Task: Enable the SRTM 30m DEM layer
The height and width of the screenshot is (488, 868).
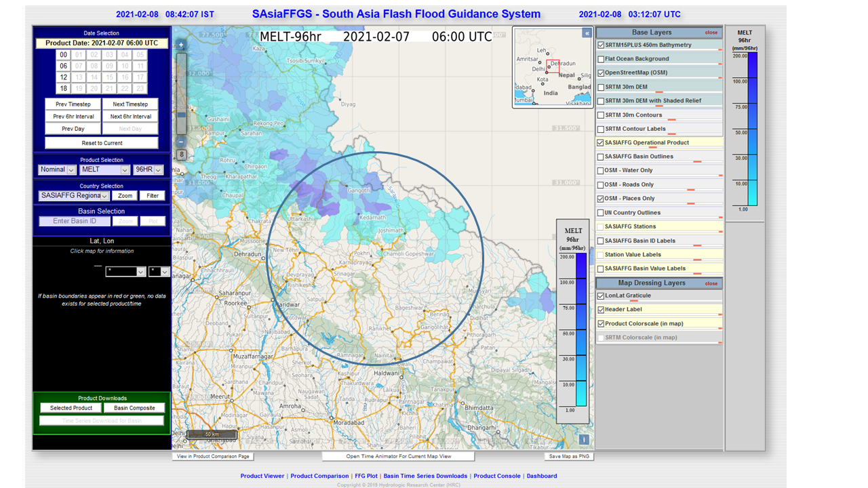Action: coord(602,87)
